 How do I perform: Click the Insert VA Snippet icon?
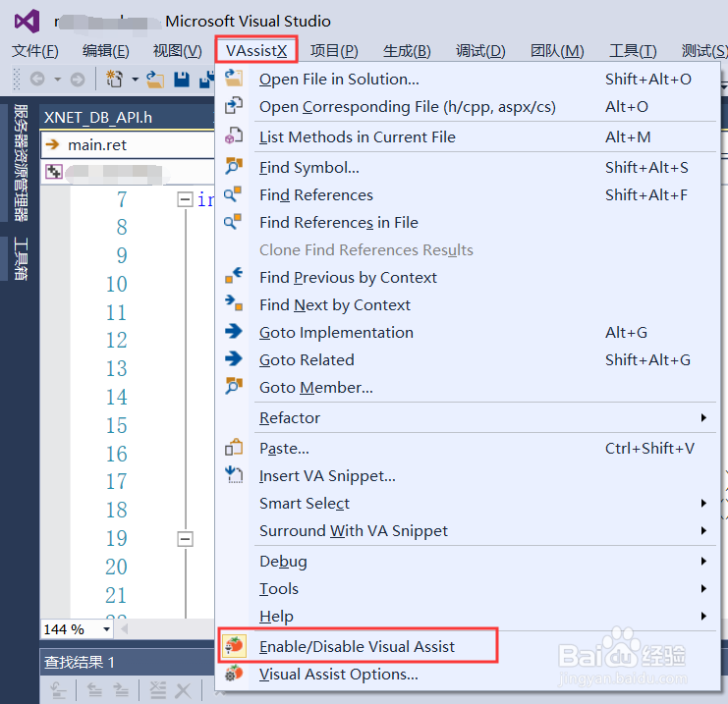tap(234, 475)
